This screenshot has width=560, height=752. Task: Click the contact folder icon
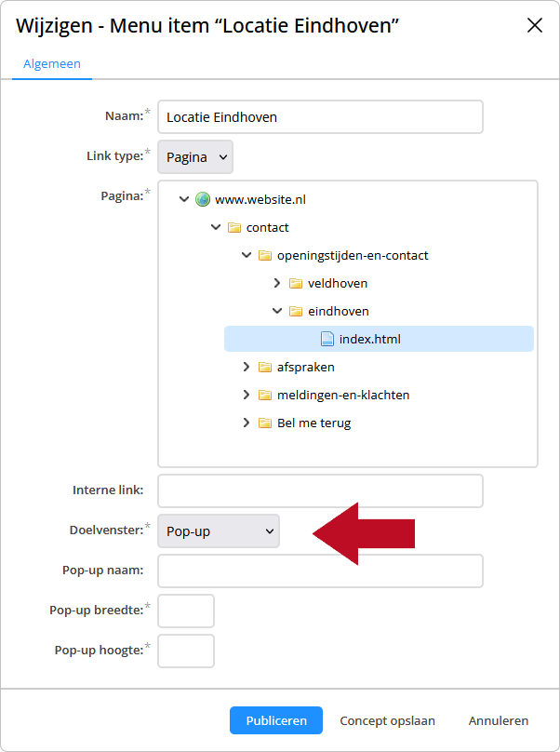234,227
